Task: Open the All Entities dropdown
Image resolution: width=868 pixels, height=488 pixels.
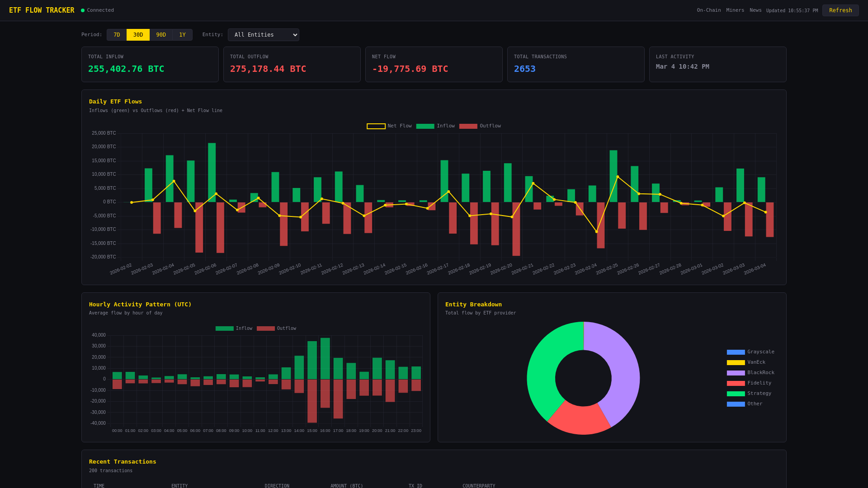Action: click(263, 34)
